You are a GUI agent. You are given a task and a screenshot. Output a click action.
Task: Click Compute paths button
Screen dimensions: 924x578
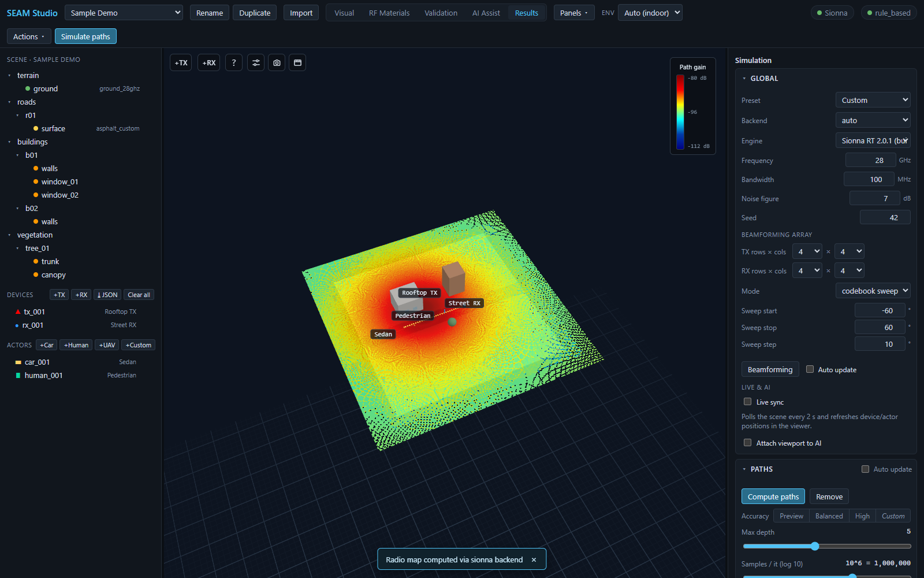coord(773,497)
